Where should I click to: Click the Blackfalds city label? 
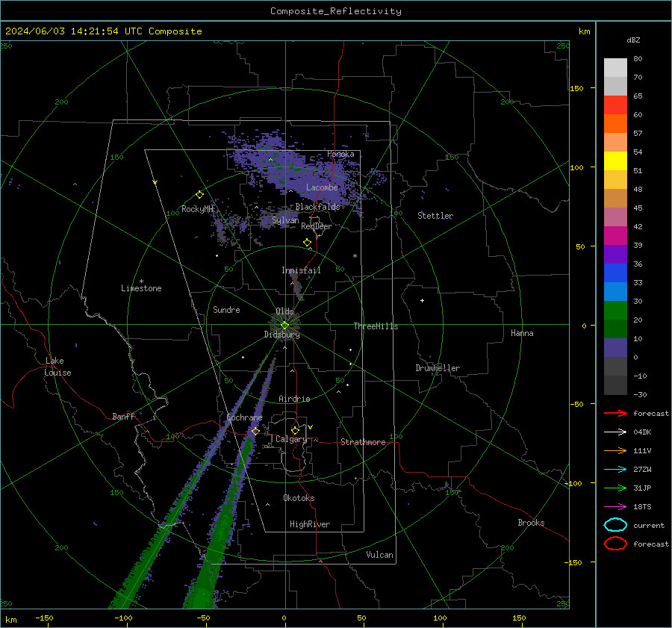317,207
